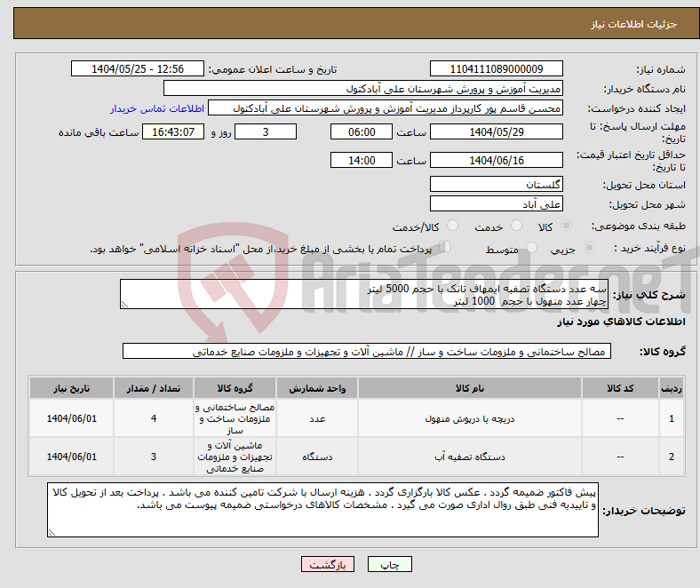The width and height of the screenshot is (700, 588).
Task: Click the resize grip of description textarea
Action: pyautogui.click(x=124, y=305)
